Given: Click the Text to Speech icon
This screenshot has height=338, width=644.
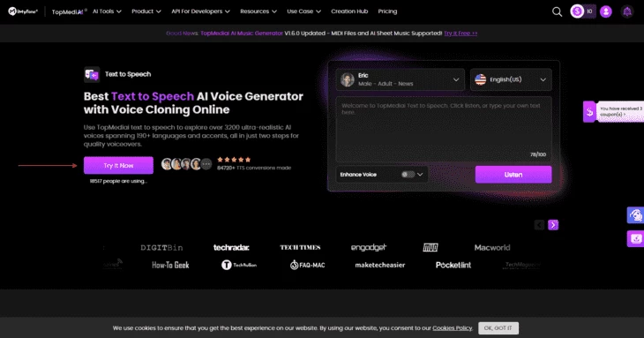Looking at the screenshot, I should 92,75.
